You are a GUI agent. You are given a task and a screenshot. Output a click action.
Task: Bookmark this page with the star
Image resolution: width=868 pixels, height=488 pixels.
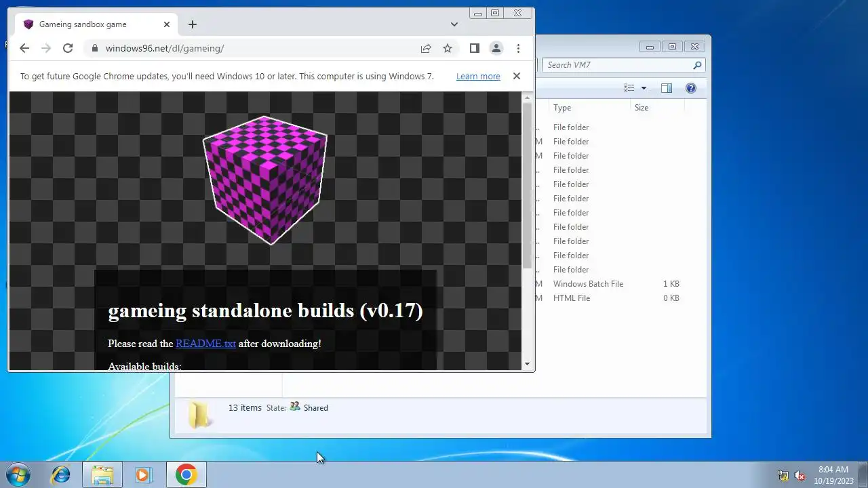[448, 48]
